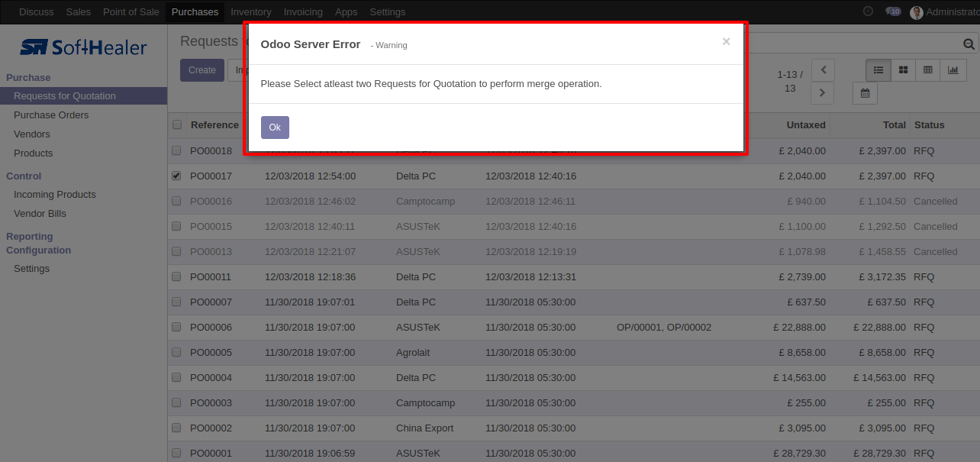This screenshot has width=980, height=462.
Task: Click the SoftHealer logo
Action: (x=84, y=47)
